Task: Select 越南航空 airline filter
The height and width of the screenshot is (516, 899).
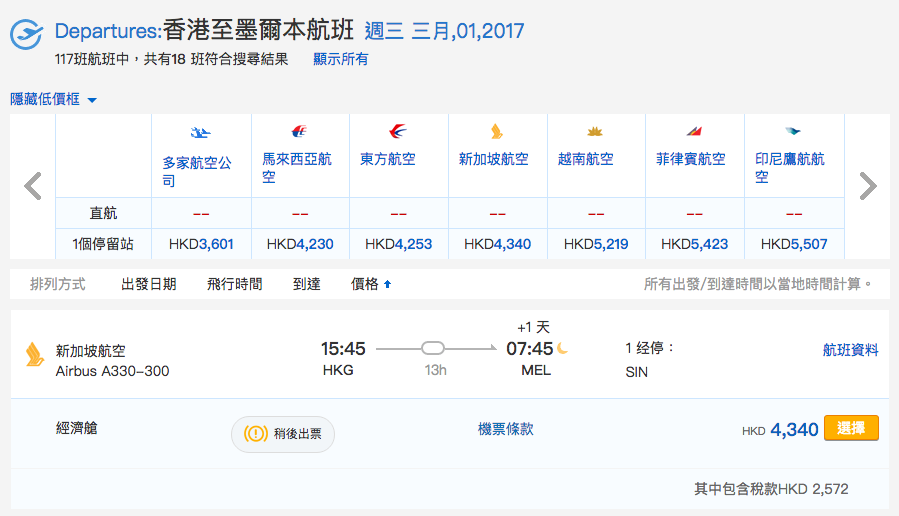Action: 585,159
